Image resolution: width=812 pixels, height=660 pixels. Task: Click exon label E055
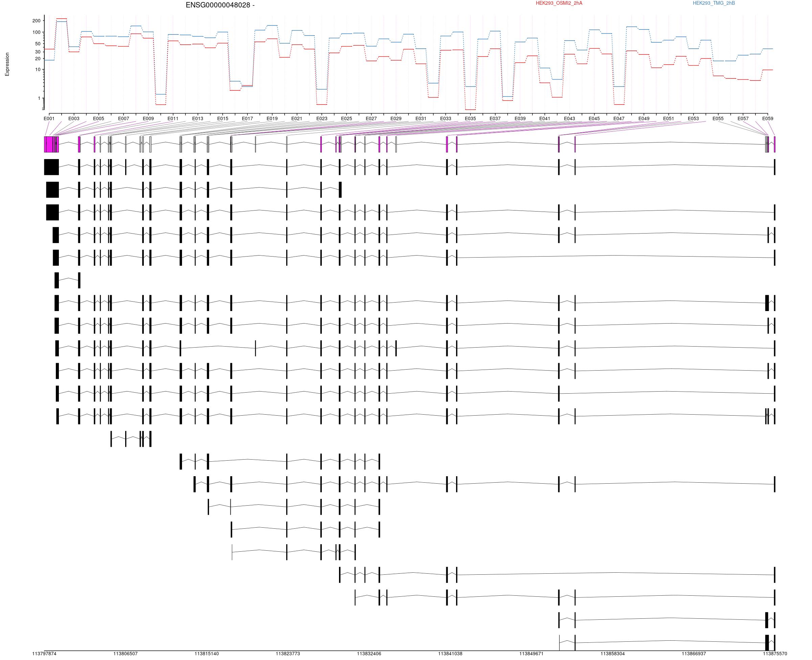pos(718,118)
